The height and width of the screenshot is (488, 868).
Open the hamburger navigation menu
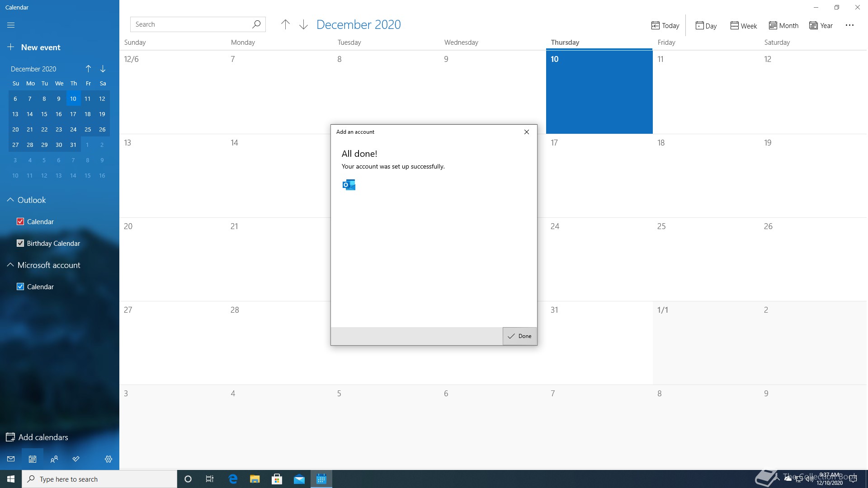11,25
